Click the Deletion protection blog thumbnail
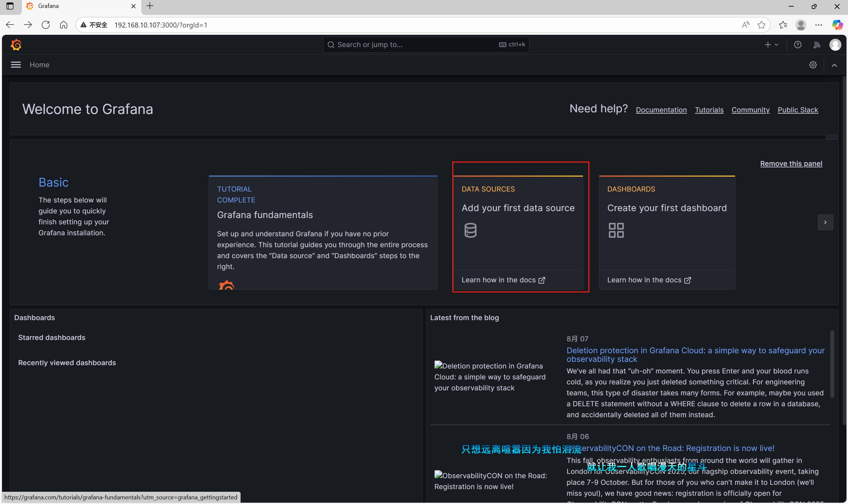Screen dimensions: 848x504 (490, 377)
